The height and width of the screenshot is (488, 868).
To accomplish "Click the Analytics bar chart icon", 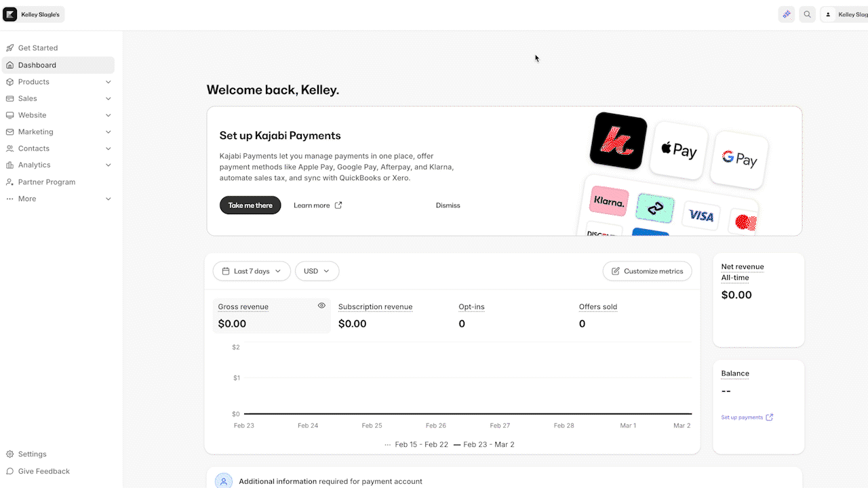I will pos(10,165).
